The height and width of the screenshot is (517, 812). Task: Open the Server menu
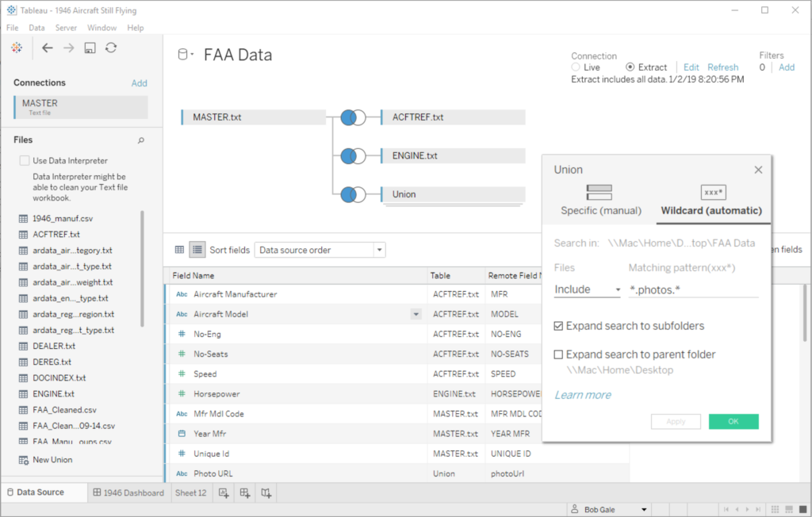coord(67,28)
